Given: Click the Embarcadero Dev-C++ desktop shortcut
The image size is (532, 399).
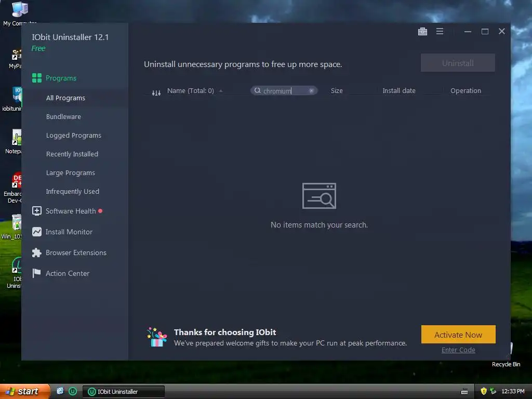Looking at the screenshot, I should [x=13, y=188].
